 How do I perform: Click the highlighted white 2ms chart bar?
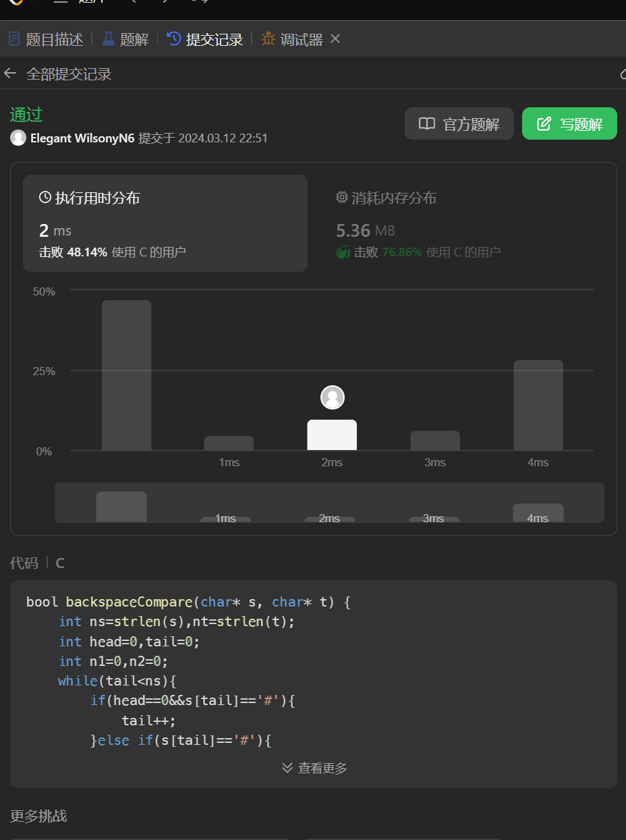(x=332, y=435)
